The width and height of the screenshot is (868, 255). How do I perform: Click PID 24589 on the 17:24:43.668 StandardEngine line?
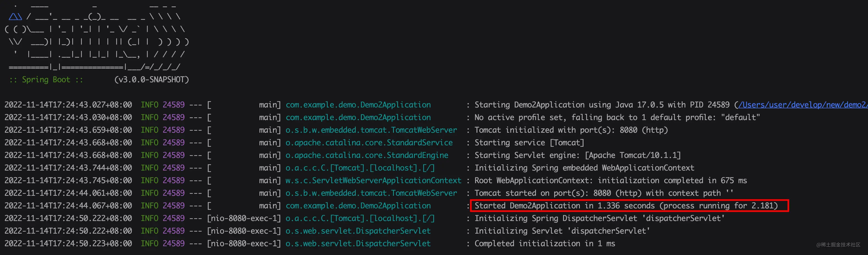pyautogui.click(x=174, y=155)
